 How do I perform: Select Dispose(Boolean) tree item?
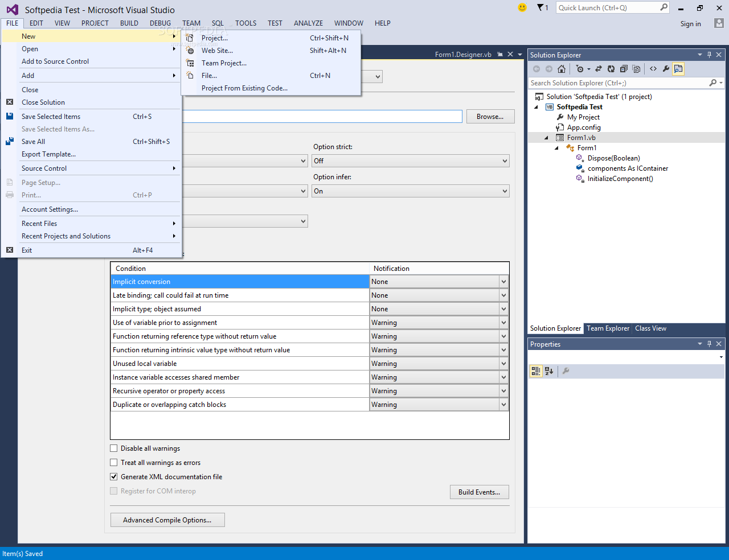point(613,158)
